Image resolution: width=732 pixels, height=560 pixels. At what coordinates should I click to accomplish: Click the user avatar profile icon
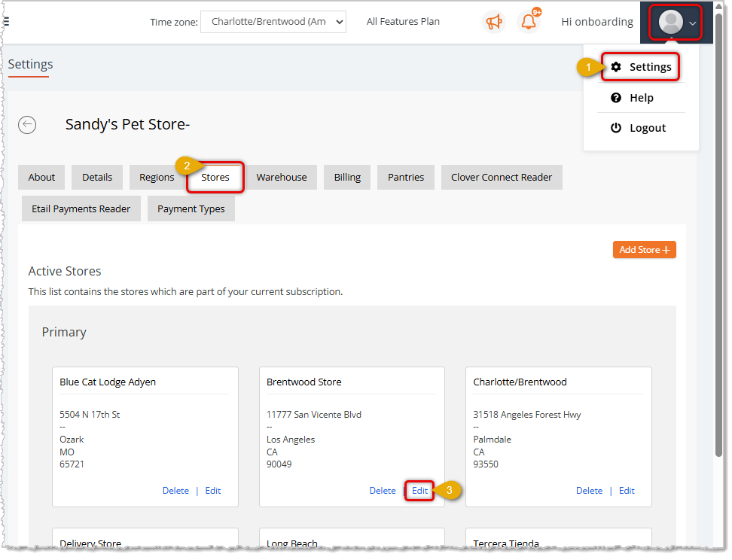671,22
